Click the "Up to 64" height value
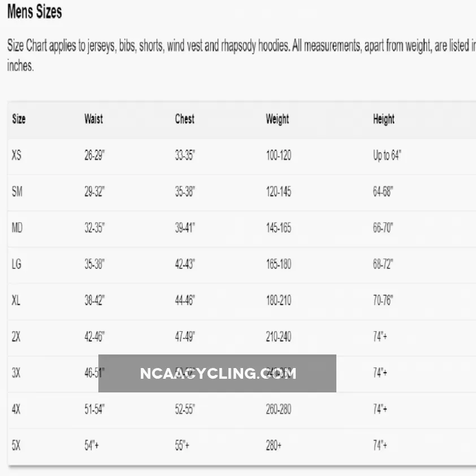 coord(387,155)
